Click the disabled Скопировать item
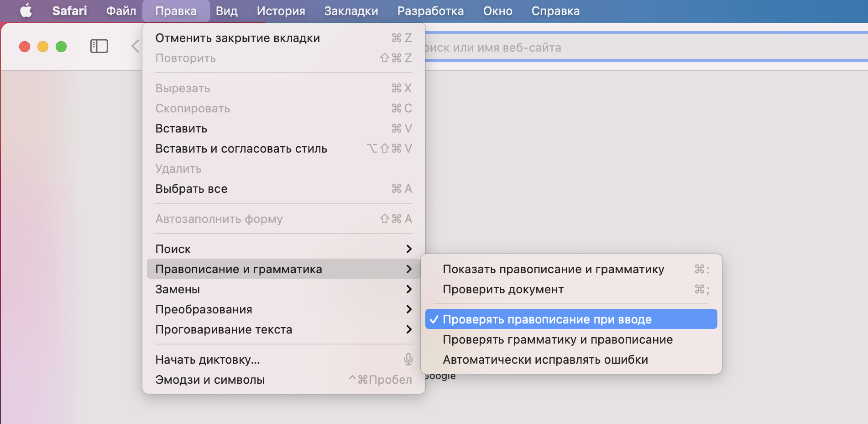 pyautogui.click(x=284, y=108)
